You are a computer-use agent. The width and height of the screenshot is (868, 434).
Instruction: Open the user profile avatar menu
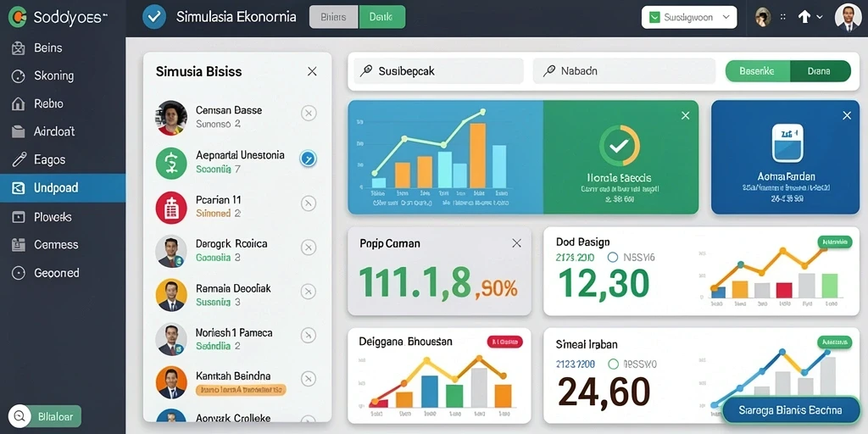(x=848, y=17)
